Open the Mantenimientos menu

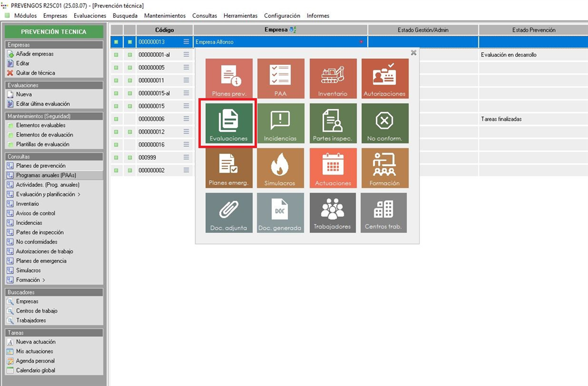(x=165, y=15)
